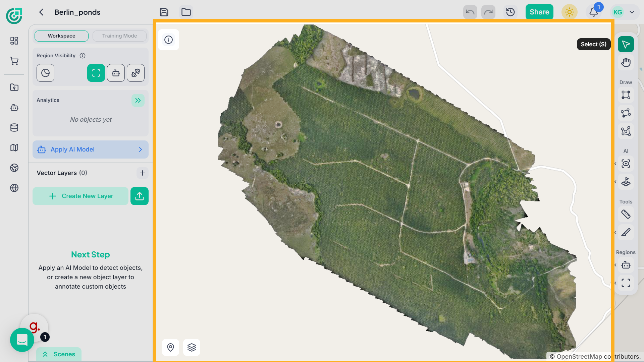Activate the Select arrow tool
Image resolution: width=644 pixels, height=362 pixels.
pyautogui.click(x=626, y=44)
